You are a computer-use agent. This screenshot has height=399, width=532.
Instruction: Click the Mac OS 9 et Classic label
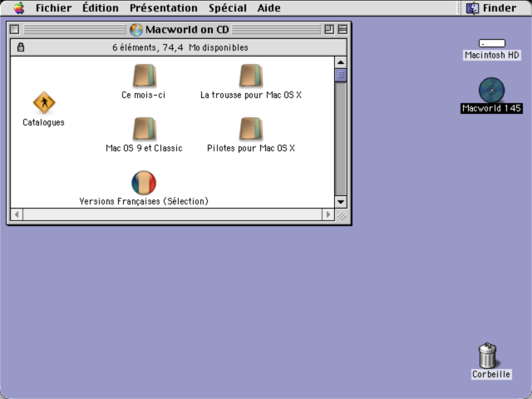pyautogui.click(x=144, y=148)
